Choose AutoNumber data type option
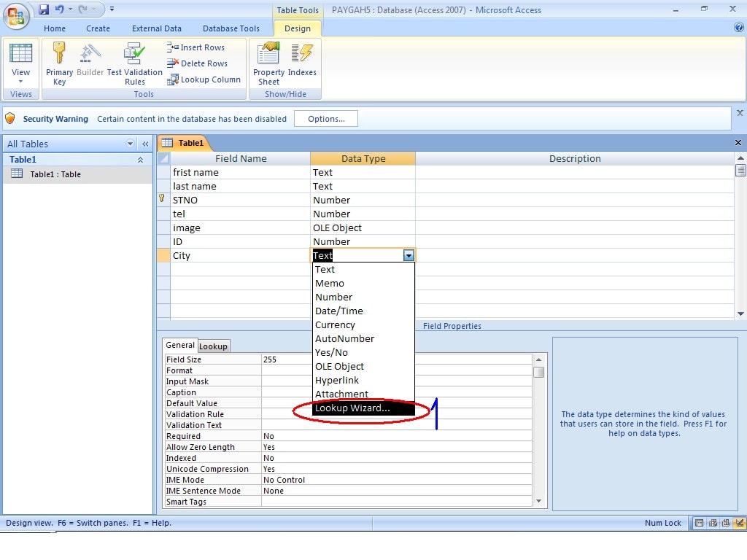This screenshot has width=747, height=560. (344, 338)
